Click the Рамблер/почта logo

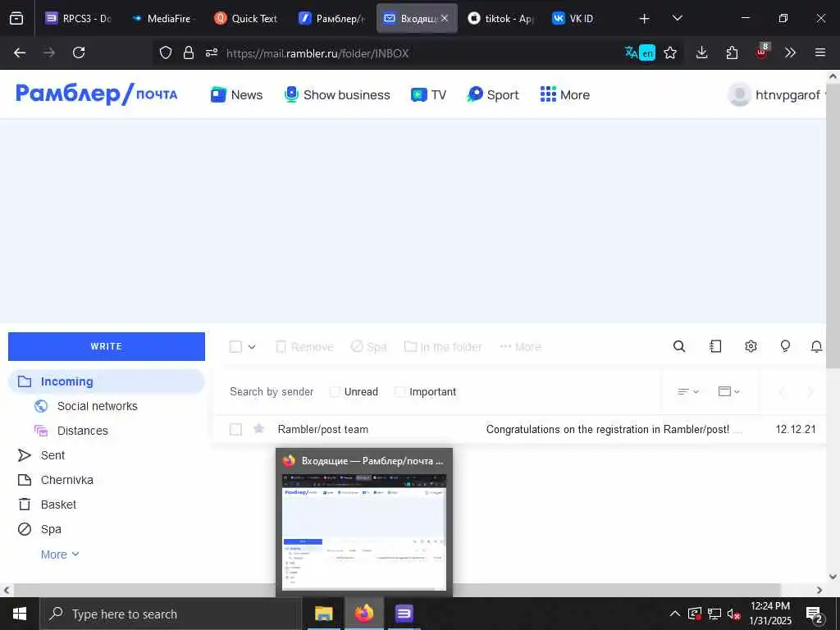[97, 94]
